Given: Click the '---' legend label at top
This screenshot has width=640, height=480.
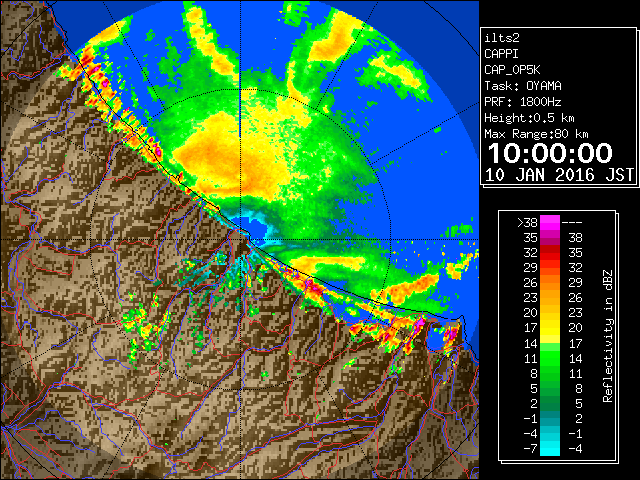Looking at the screenshot, I should click(x=572, y=223).
